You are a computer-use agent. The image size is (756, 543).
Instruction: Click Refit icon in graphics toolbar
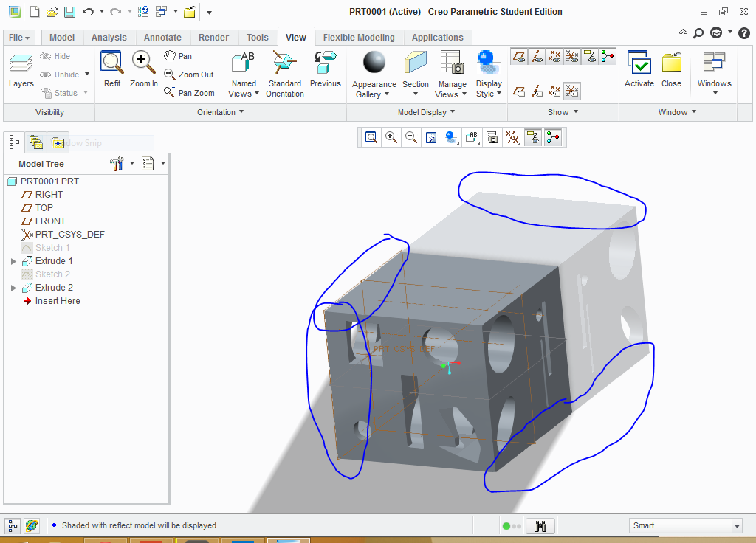(x=371, y=138)
